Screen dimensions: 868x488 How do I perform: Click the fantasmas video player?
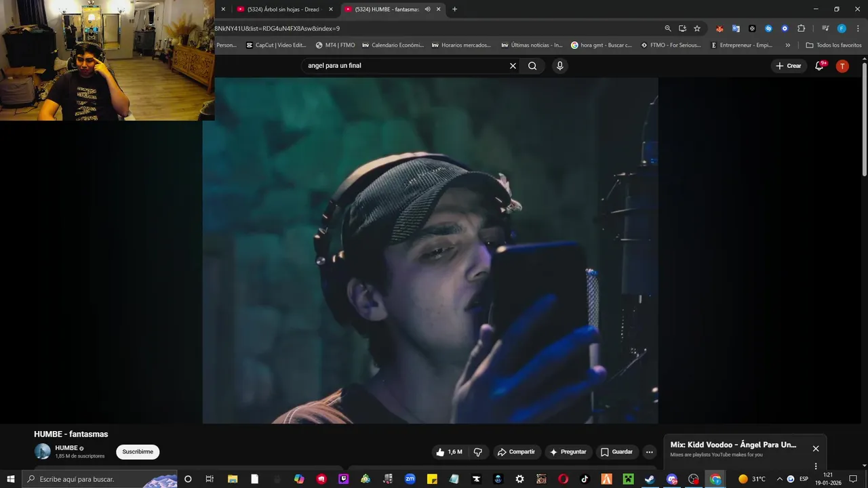[x=430, y=251]
